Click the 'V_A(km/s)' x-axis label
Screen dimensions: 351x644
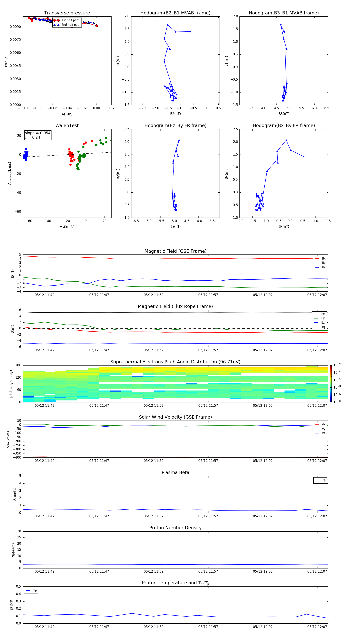67,227
